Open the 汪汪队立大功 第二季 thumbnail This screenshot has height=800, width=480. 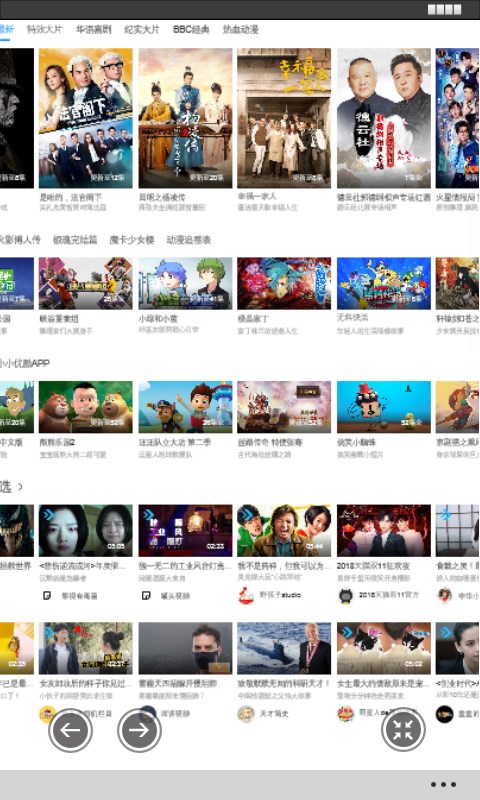click(x=185, y=407)
